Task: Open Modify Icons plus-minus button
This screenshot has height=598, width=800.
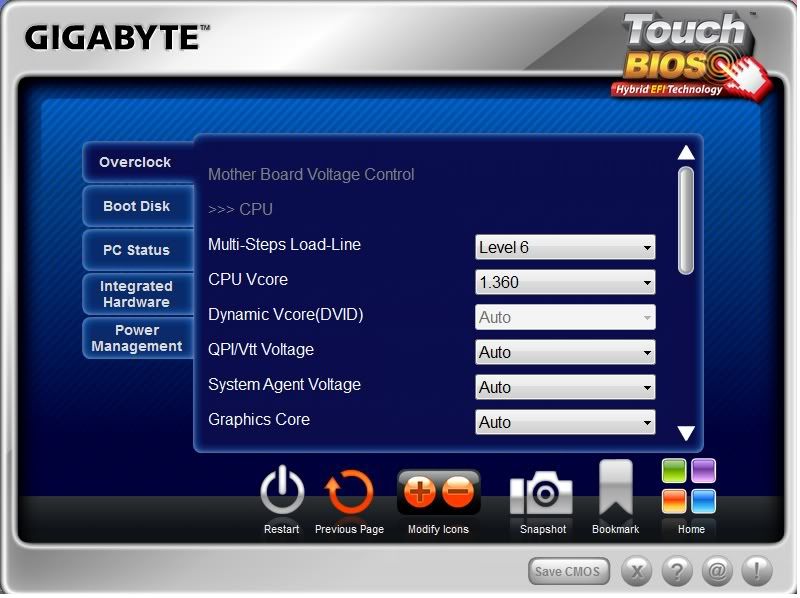Action: click(438, 492)
